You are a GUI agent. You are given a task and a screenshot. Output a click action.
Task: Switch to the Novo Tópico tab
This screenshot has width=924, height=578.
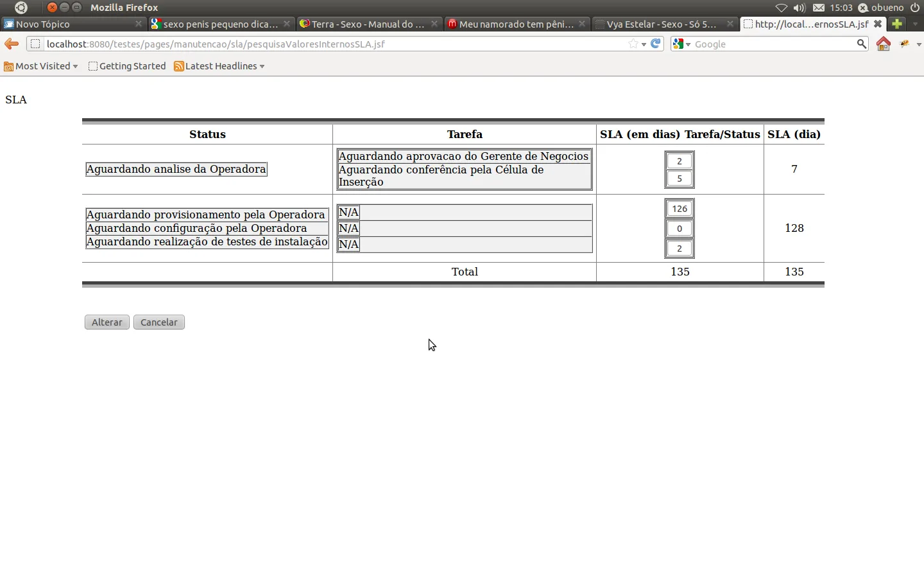pyautogui.click(x=73, y=24)
